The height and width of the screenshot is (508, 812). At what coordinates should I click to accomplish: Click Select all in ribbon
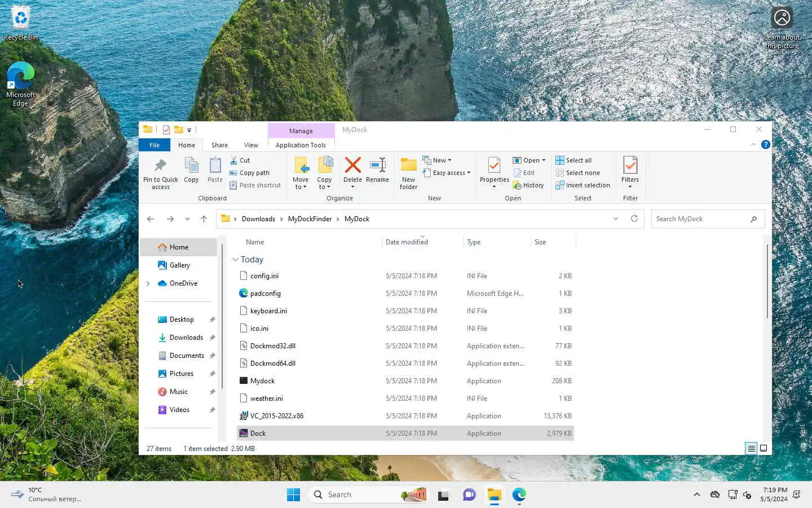click(x=573, y=160)
